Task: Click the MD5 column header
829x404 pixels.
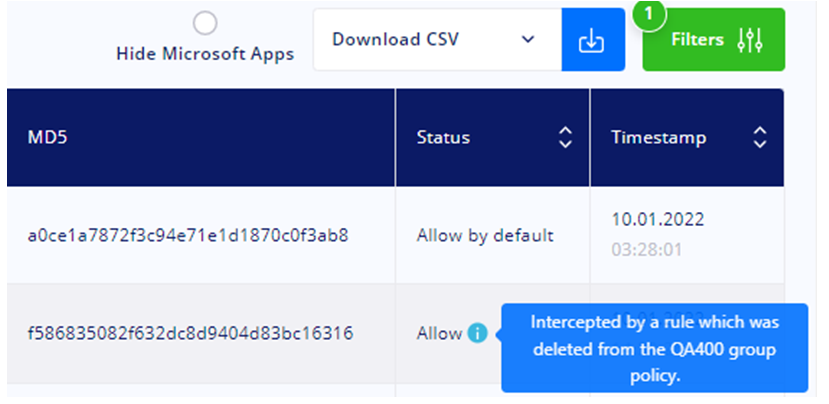Action: click(201, 137)
